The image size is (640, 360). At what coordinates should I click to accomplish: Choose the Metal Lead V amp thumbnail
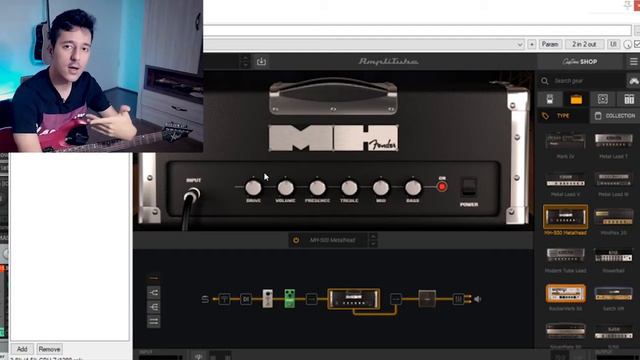[x=565, y=180]
